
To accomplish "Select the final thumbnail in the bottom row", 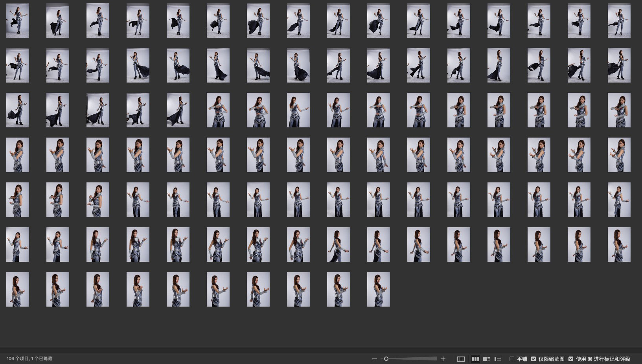I will point(378,289).
